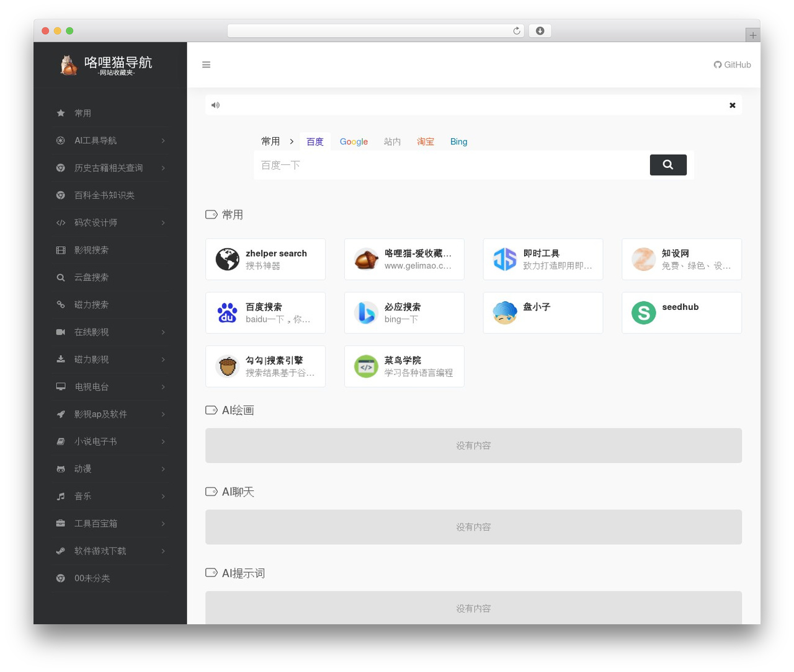The height and width of the screenshot is (672, 794).
Task: Close the announcement bar with the X
Action: point(733,105)
